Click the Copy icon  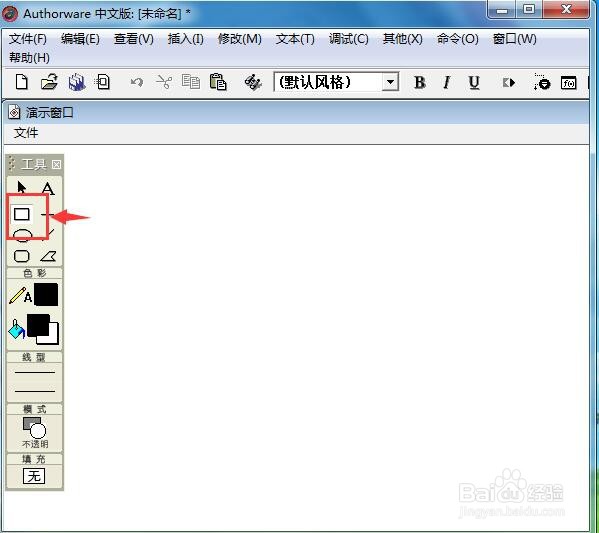(x=191, y=82)
